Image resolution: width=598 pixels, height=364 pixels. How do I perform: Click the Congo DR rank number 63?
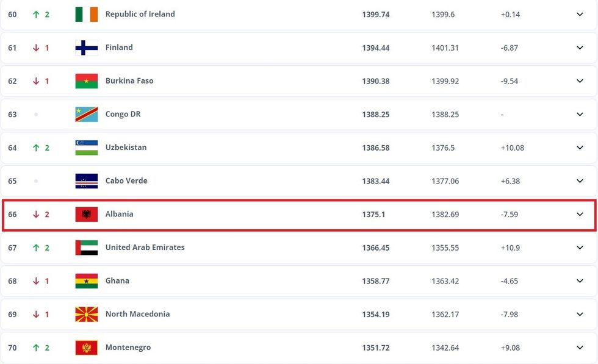[12, 115]
